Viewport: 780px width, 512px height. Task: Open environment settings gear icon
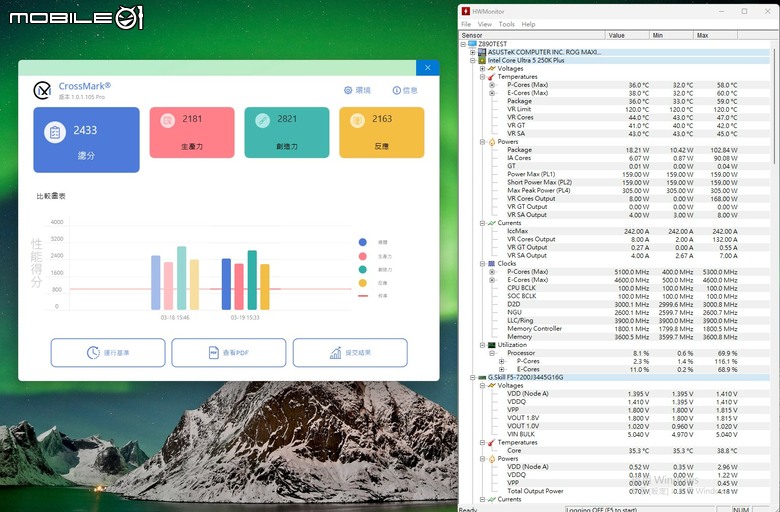[348, 90]
